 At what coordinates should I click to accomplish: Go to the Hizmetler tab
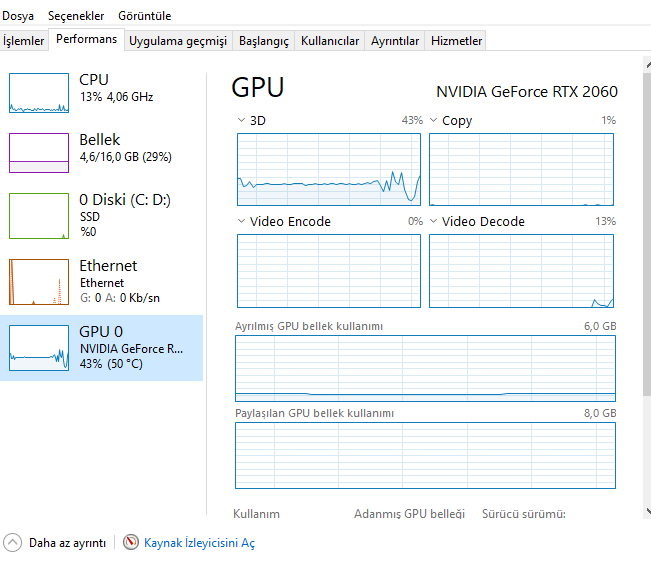456,41
